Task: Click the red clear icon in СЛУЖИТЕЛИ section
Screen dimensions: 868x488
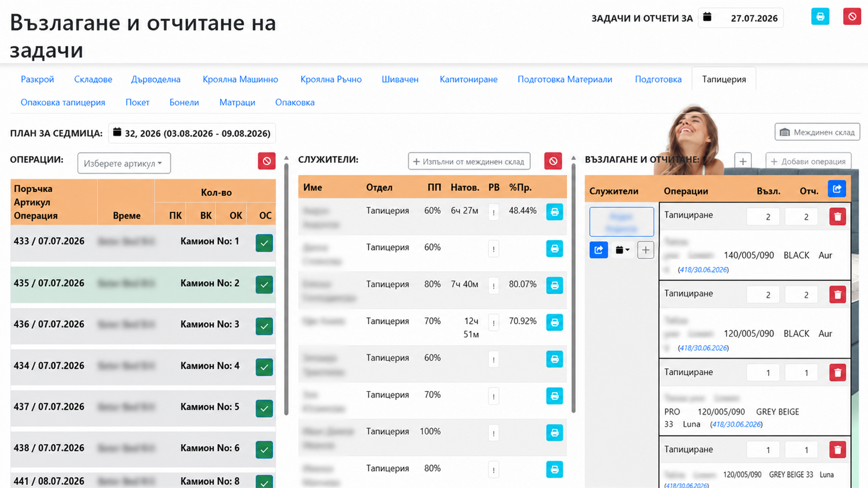Action: pyautogui.click(x=553, y=161)
